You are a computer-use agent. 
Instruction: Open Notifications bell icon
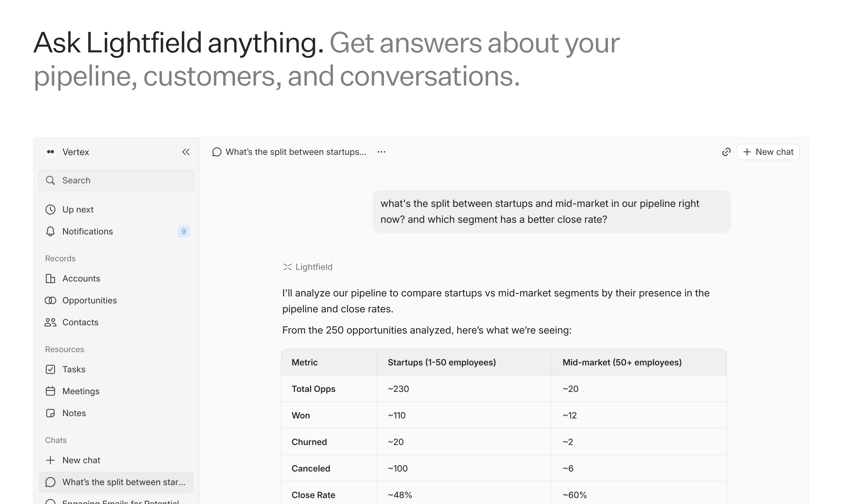(50, 231)
